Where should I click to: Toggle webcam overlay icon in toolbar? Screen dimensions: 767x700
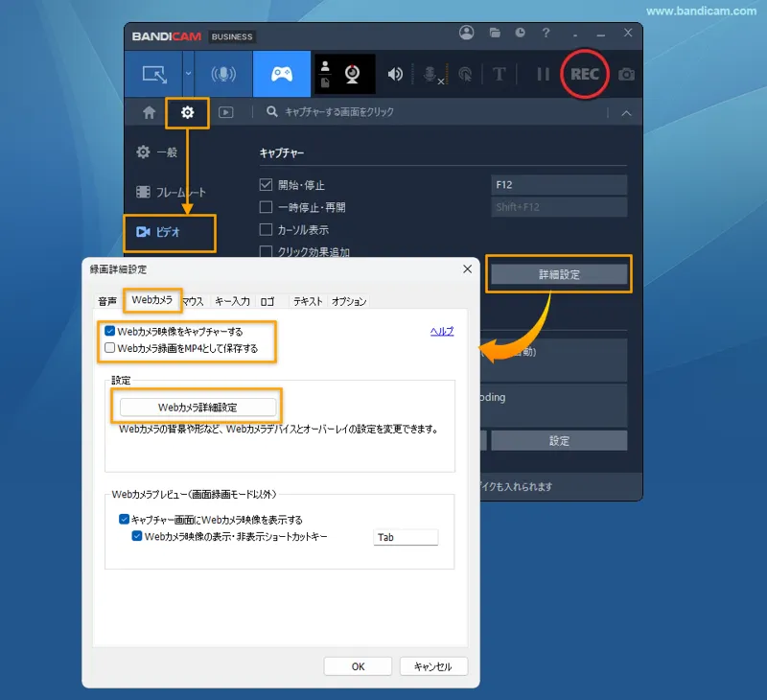352,75
